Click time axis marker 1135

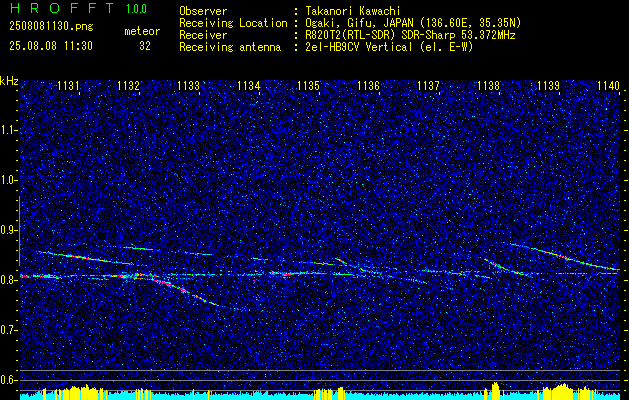(x=308, y=86)
